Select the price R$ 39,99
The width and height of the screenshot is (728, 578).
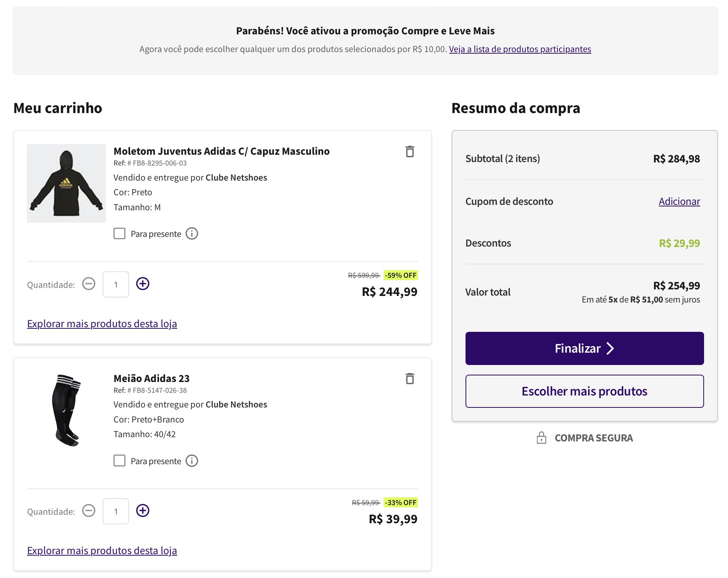(x=393, y=519)
